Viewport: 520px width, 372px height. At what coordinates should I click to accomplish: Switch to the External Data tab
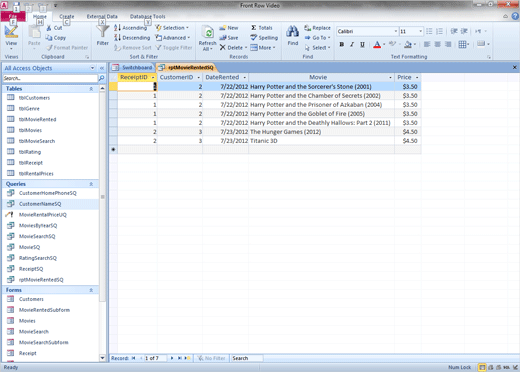(x=102, y=16)
